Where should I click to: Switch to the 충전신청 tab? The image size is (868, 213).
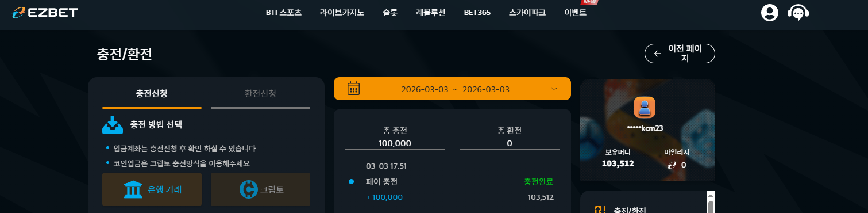152,93
